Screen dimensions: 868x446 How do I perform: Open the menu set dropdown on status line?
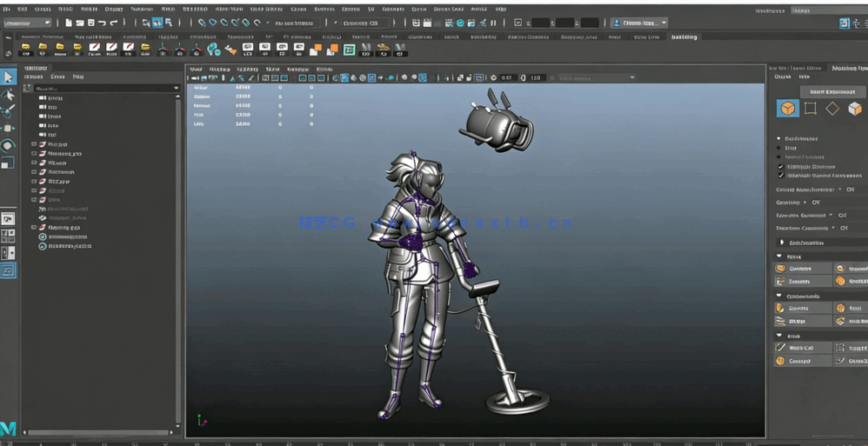28,23
